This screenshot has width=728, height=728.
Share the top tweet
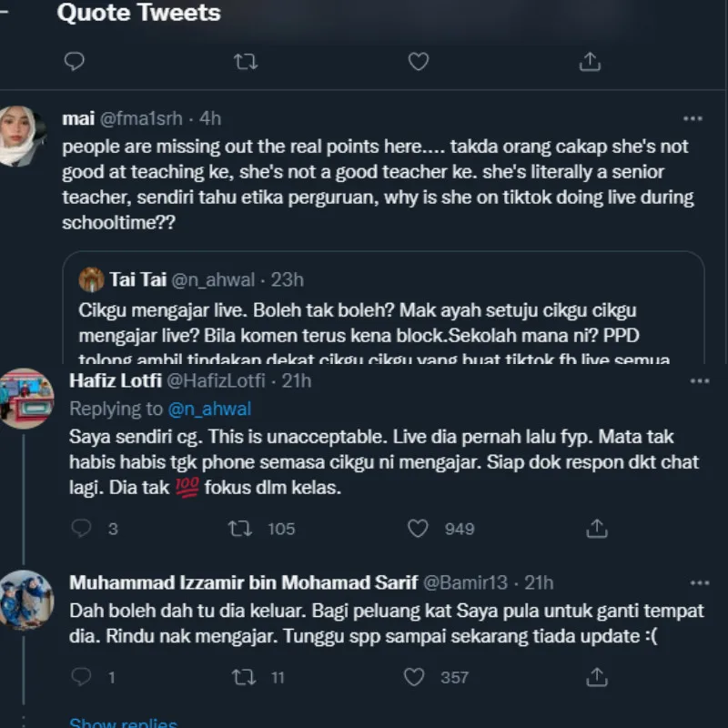pos(590,61)
